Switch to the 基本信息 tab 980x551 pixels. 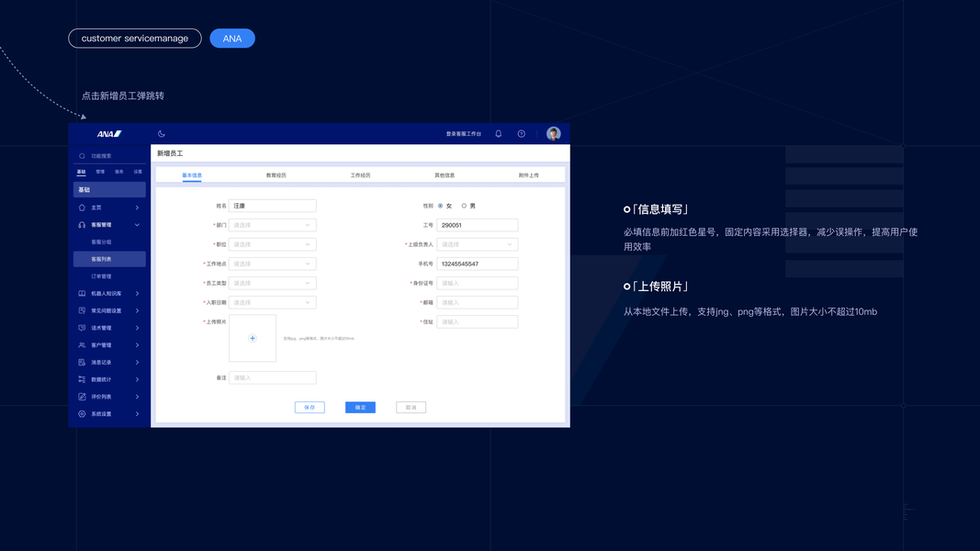tap(192, 175)
